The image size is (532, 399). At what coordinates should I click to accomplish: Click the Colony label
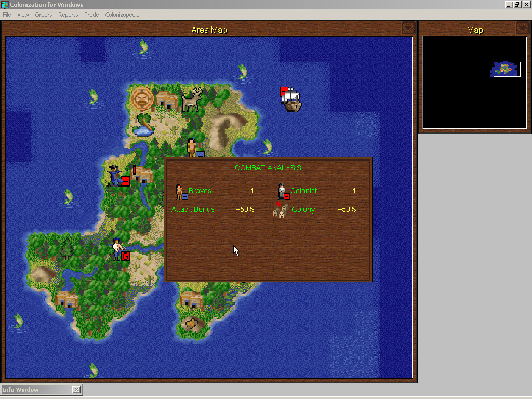click(x=303, y=209)
